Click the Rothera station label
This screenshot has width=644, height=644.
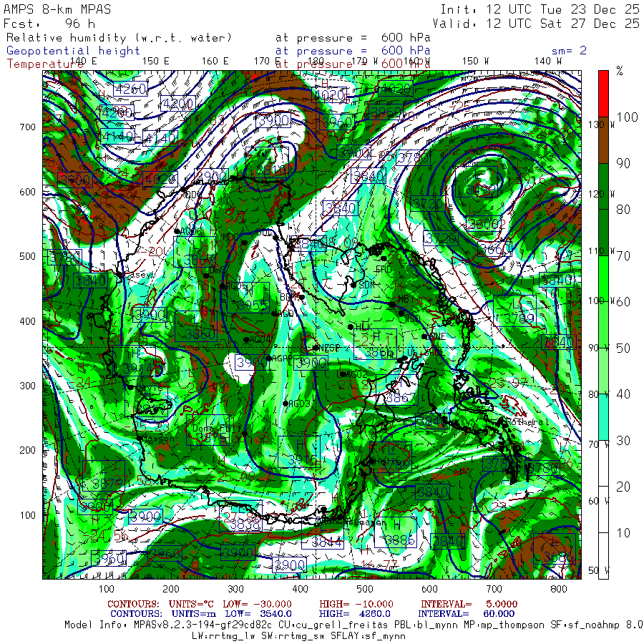coord(527,422)
